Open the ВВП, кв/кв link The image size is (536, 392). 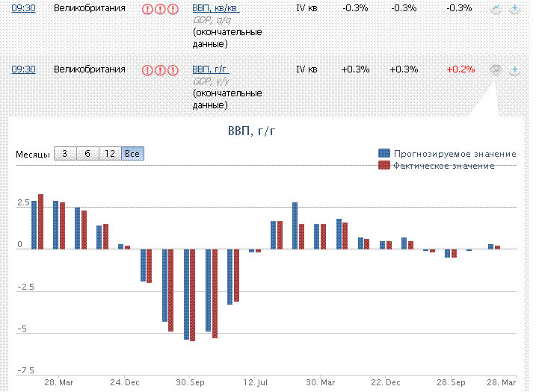216,8
